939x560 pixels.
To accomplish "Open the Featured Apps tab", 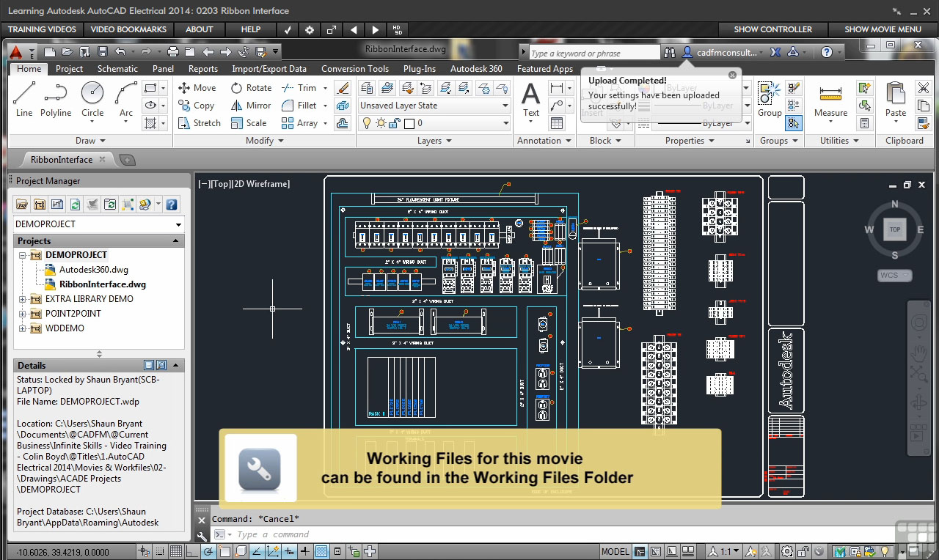I will [x=545, y=69].
